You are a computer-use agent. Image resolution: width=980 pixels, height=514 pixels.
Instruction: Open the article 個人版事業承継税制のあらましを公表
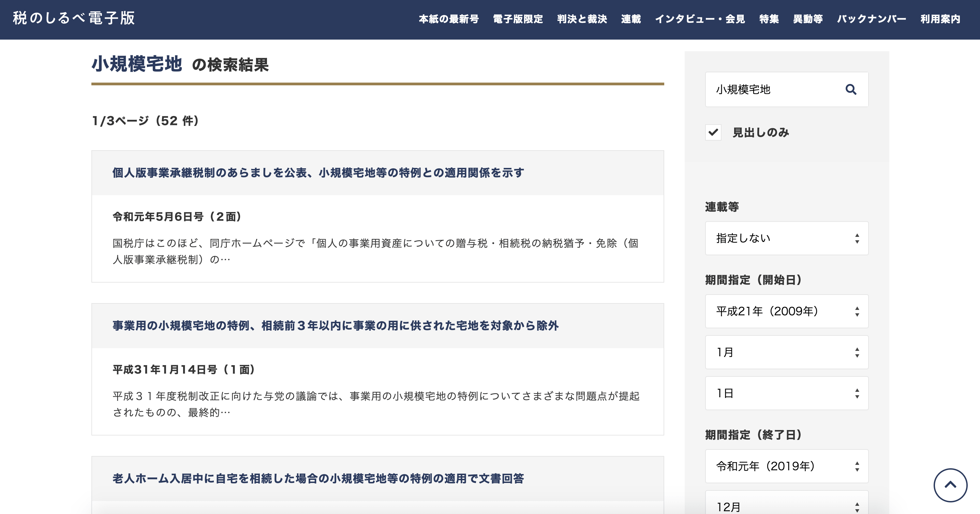[x=318, y=173]
